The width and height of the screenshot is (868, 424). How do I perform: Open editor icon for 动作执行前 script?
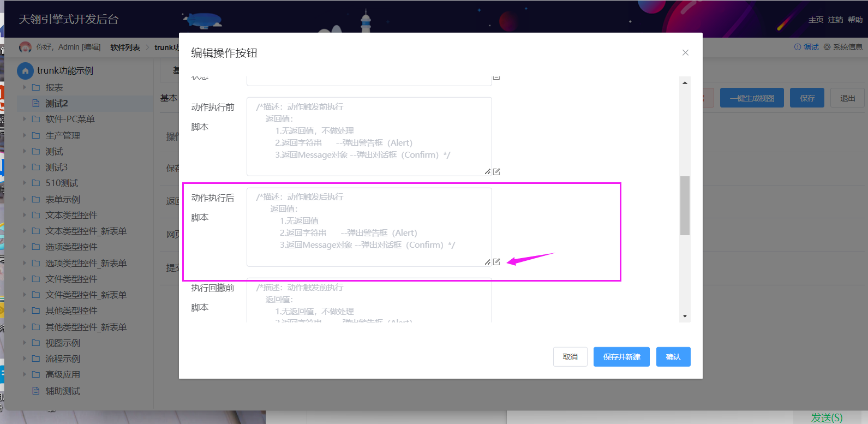click(x=496, y=172)
